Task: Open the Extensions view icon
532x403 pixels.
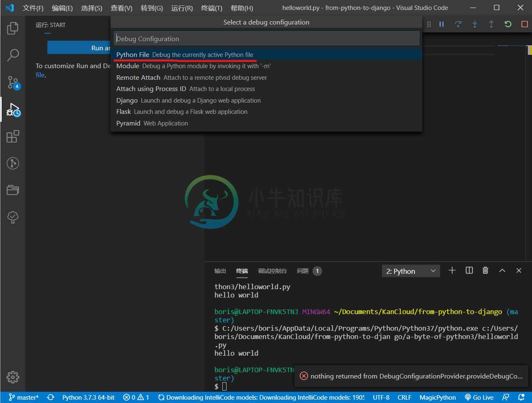Action: coord(13,136)
